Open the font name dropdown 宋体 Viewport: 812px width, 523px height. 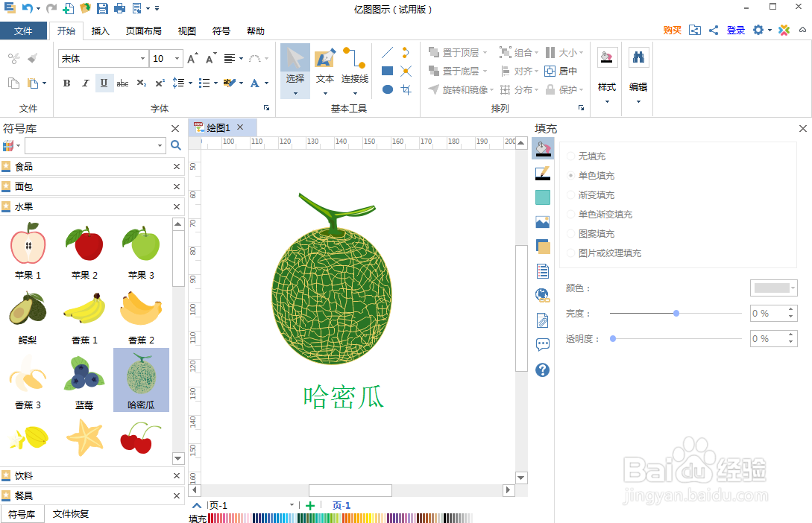click(142, 58)
